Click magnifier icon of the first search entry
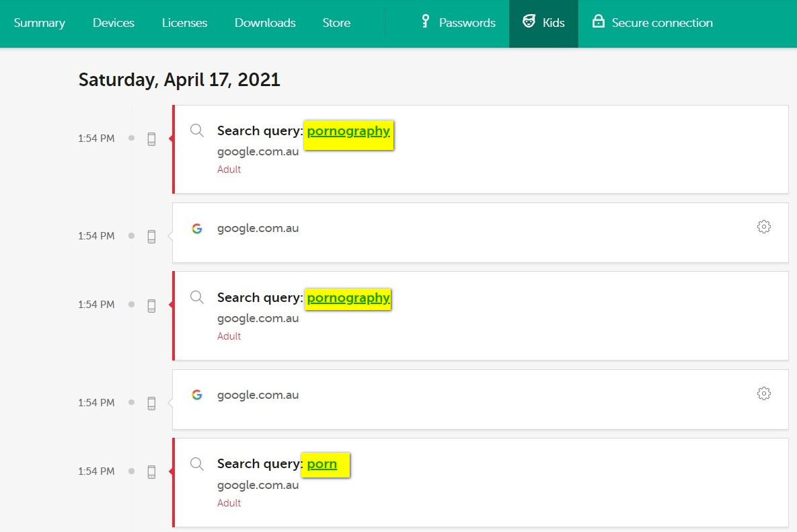This screenshot has width=797, height=532. point(197,130)
